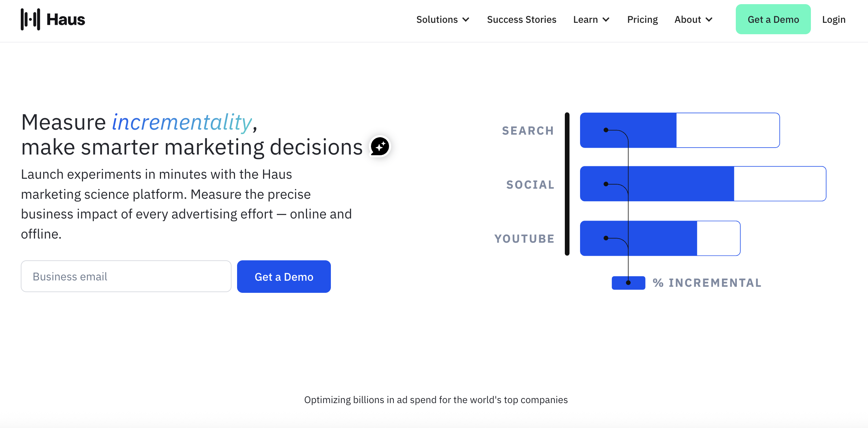Navigate to the Pricing page
The image size is (868, 428).
(642, 19)
